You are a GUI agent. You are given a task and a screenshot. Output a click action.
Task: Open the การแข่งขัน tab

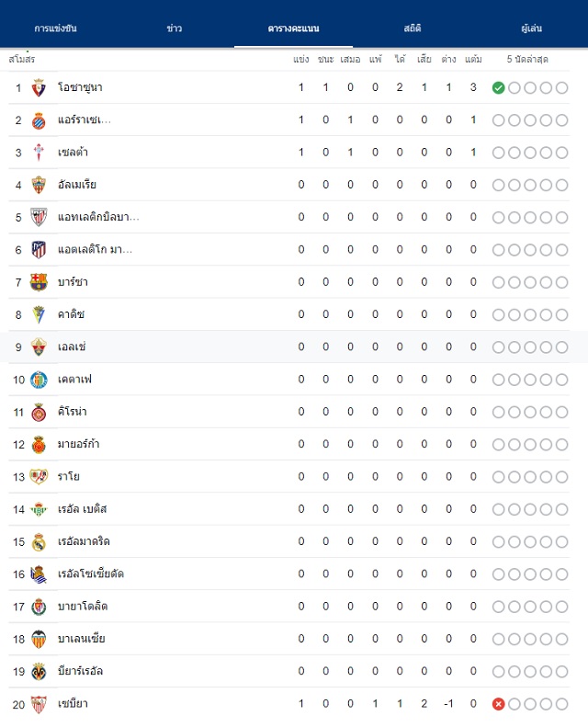[x=56, y=28]
